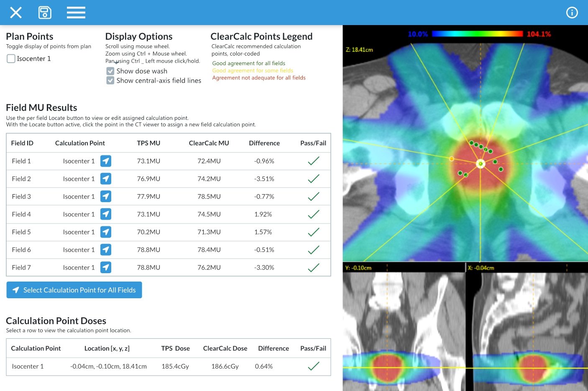Open the info icon in top-right corner
Image resolution: width=588 pixels, height=391 pixels.
[x=572, y=13]
